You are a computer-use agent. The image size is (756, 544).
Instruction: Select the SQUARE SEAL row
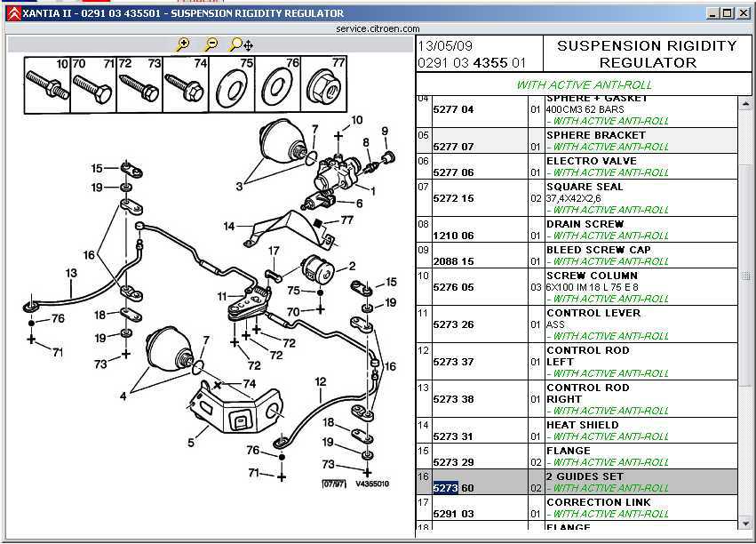577,197
